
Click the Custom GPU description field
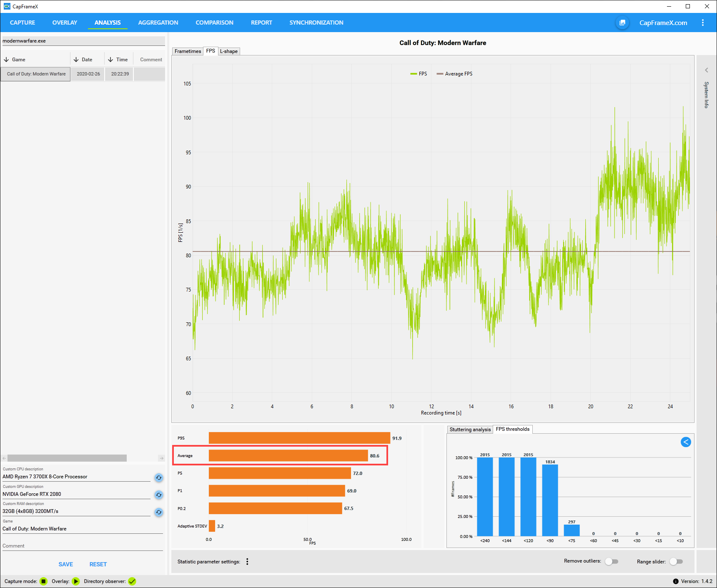click(76, 494)
